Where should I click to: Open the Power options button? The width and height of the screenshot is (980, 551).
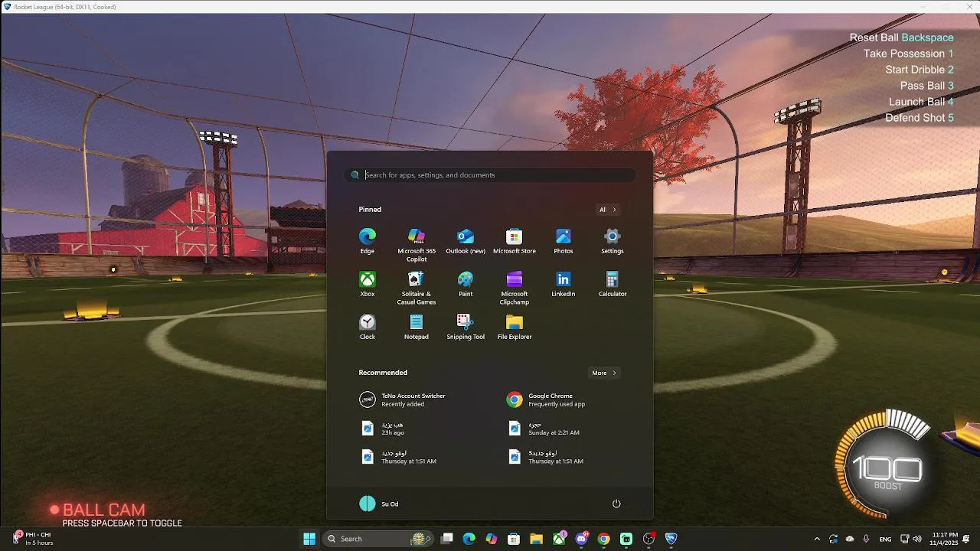point(616,504)
